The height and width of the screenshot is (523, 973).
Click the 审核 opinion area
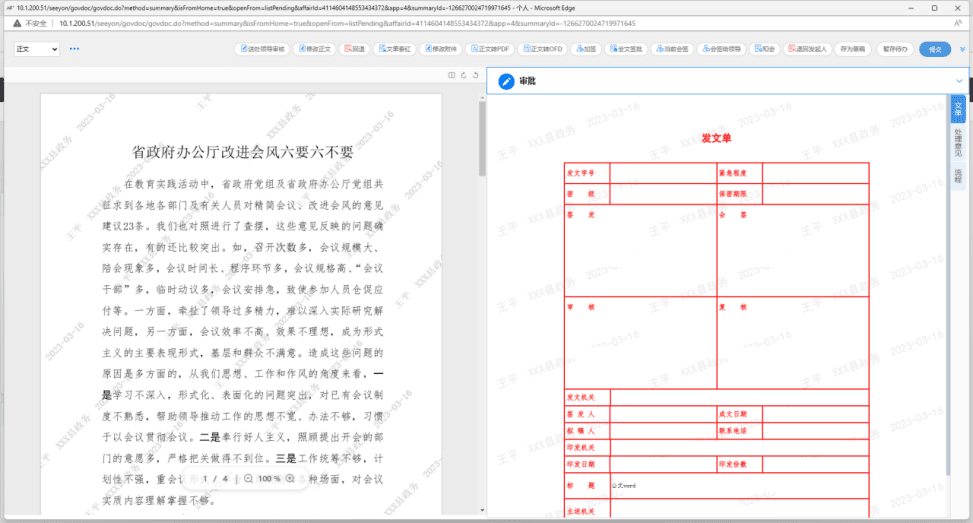(x=640, y=343)
